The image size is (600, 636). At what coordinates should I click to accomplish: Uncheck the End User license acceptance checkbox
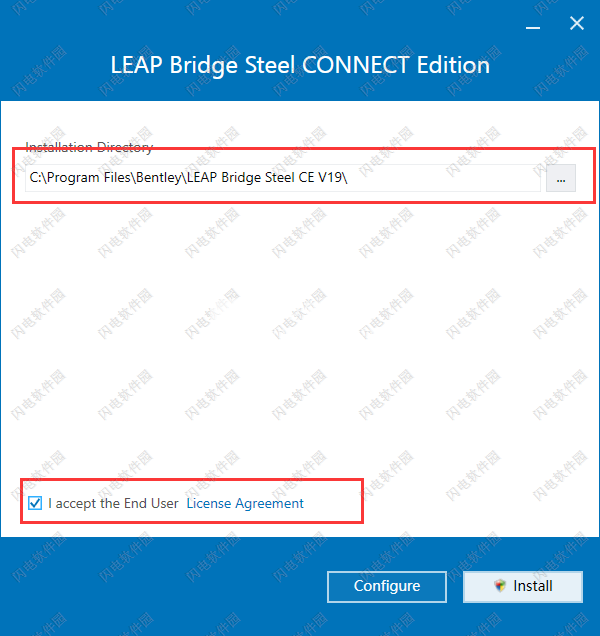(x=35, y=503)
